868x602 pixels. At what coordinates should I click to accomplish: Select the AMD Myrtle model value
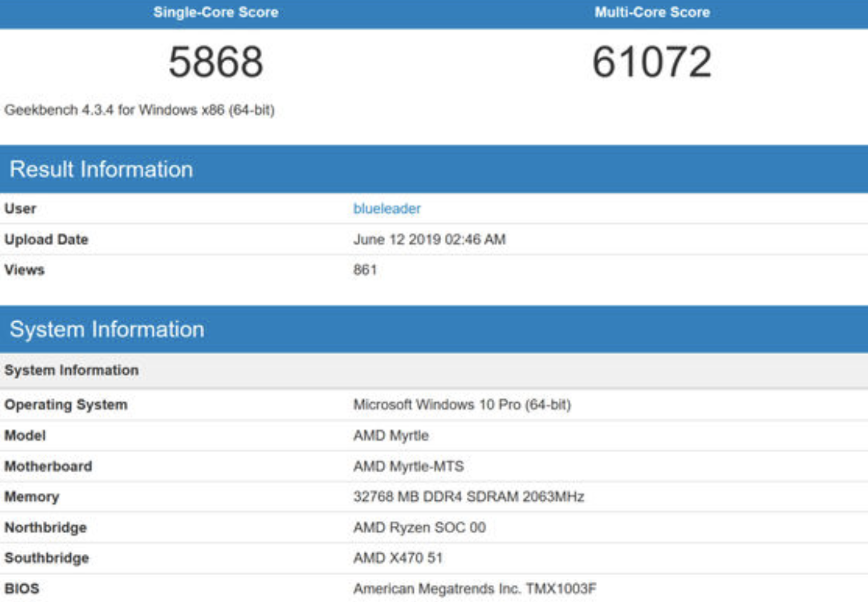[x=391, y=436]
